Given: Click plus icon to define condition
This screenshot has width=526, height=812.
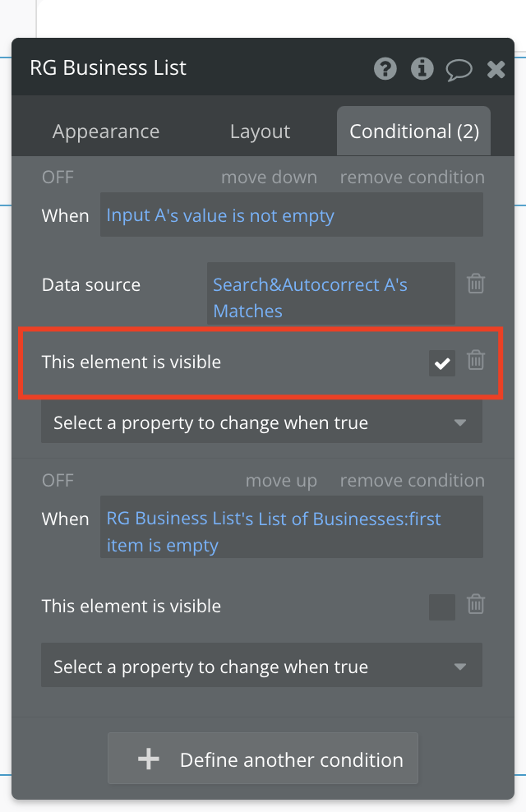Looking at the screenshot, I should [x=149, y=759].
